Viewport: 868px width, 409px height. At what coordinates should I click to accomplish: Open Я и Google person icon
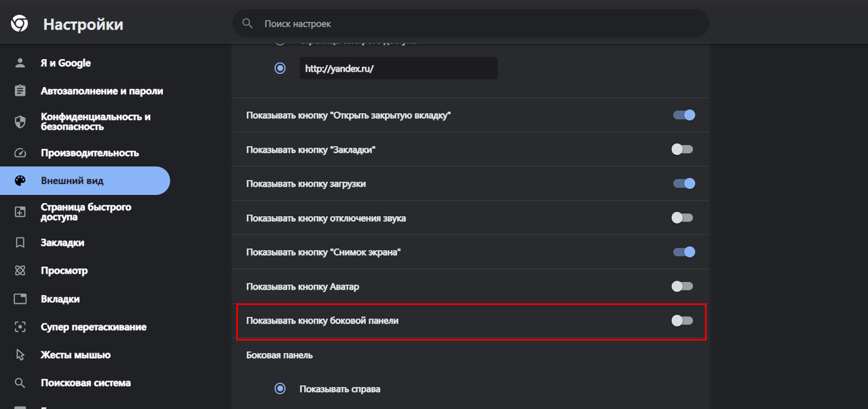pyautogui.click(x=20, y=63)
